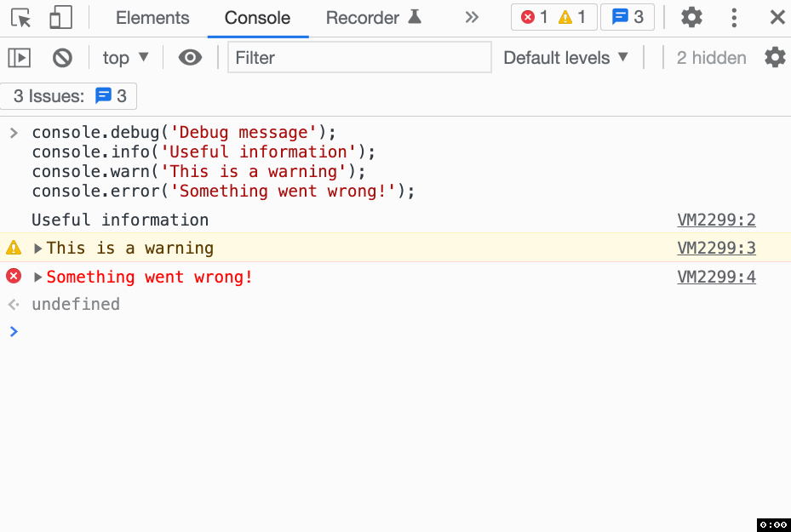This screenshot has width=791, height=532.
Task: Click the console.debug code line
Action: pos(184,132)
